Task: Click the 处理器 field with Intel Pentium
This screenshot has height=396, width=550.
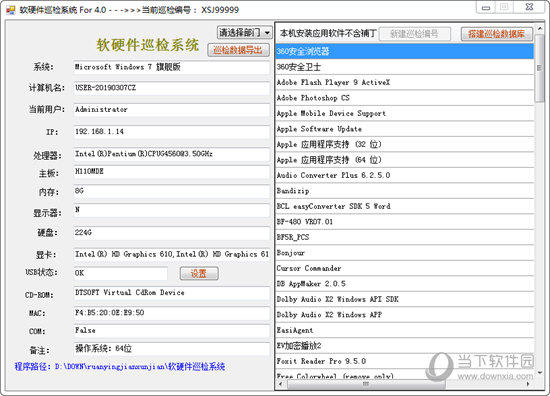Action: point(172,154)
